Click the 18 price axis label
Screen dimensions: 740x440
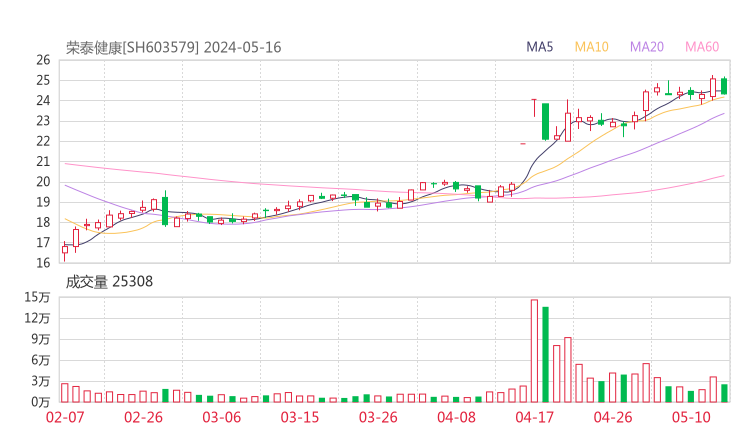click(x=43, y=222)
